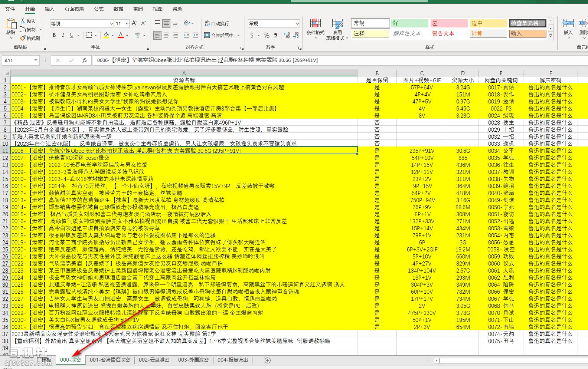Open the font name dropdown (等线)
The image size is (588, 369).
point(111,23)
